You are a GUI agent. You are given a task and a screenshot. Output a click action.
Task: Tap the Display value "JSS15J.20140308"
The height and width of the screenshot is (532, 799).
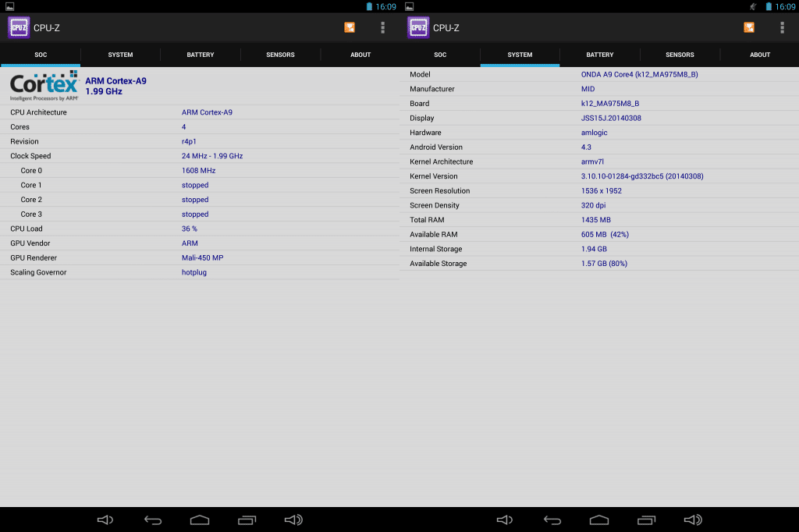(x=611, y=119)
